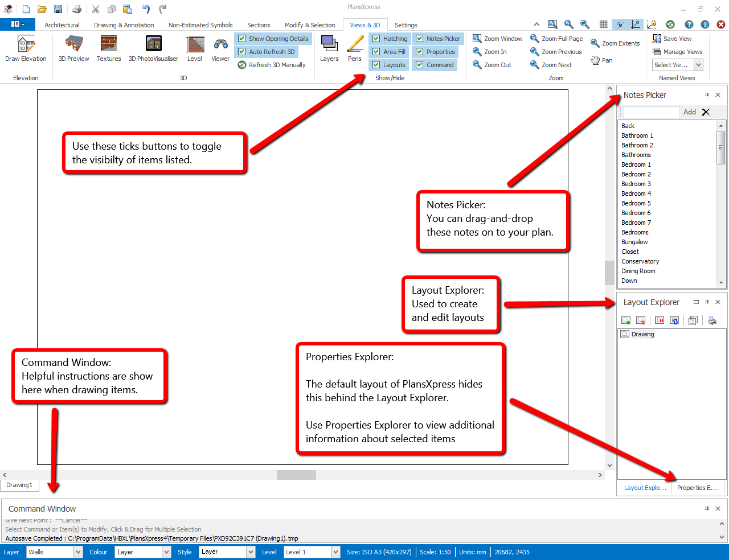729x560 pixels.
Task: Open the Modify & Selection tab
Action: coord(310,25)
